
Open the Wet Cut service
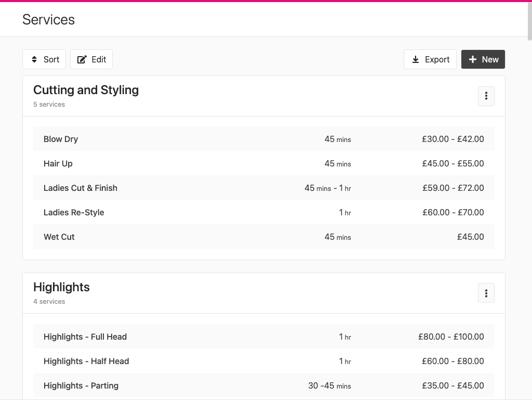pyautogui.click(x=59, y=237)
